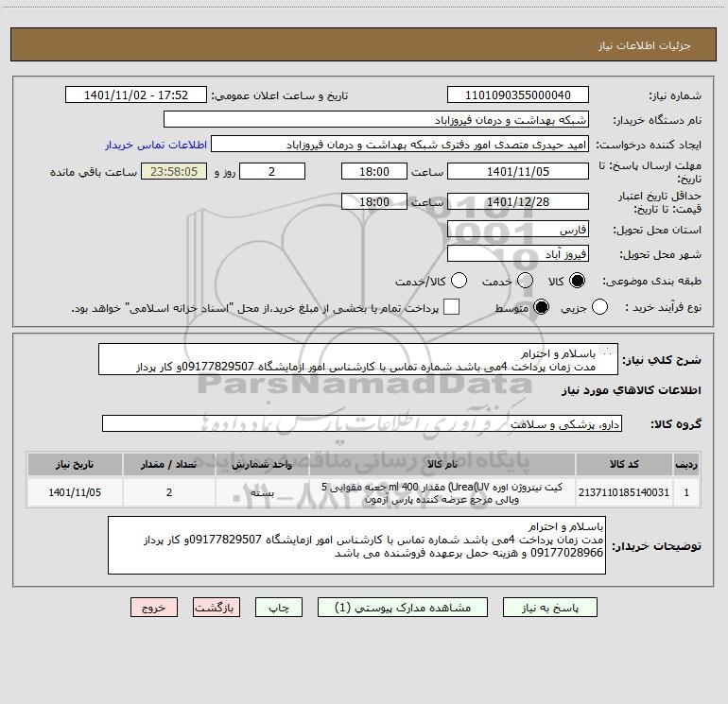Select the خدمت radio button
This screenshot has height=704, width=728.
point(525,281)
